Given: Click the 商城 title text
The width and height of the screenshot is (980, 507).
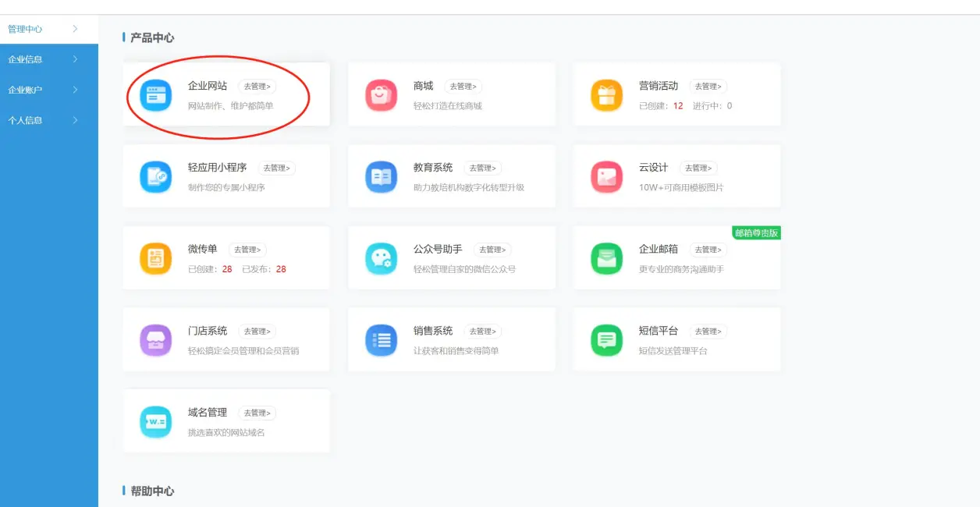Looking at the screenshot, I should point(423,86).
